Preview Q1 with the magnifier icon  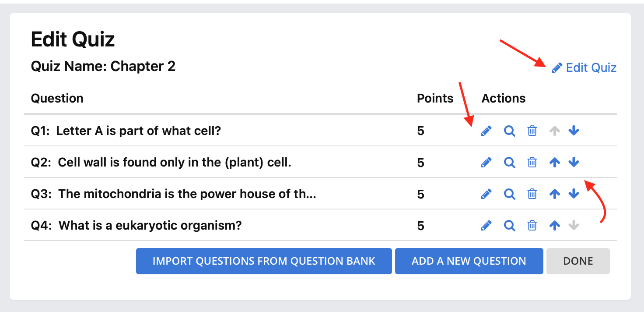(x=509, y=131)
